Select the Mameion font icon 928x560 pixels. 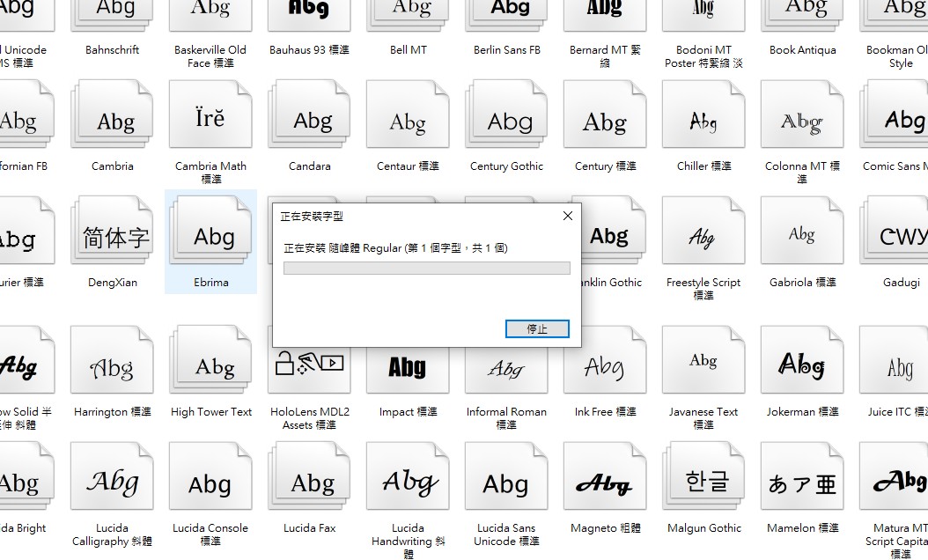coord(802,476)
